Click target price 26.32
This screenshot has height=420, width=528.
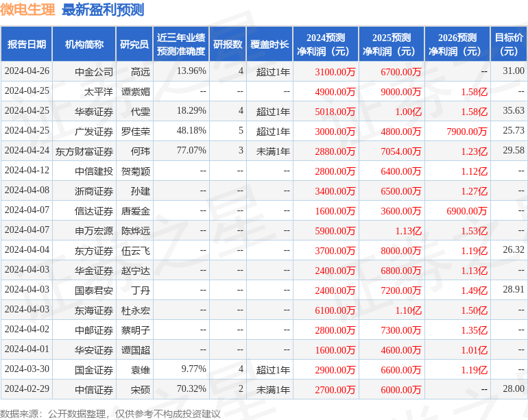514,249
